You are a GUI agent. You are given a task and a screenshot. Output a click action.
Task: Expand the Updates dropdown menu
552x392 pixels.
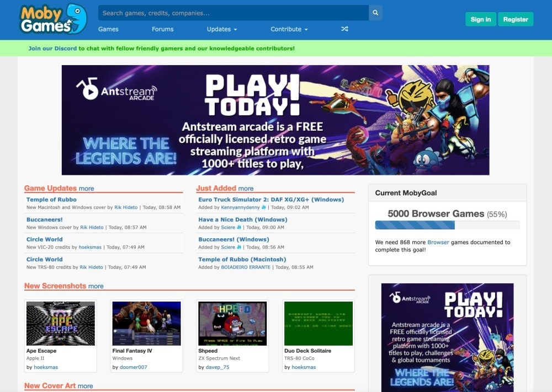pos(222,29)
